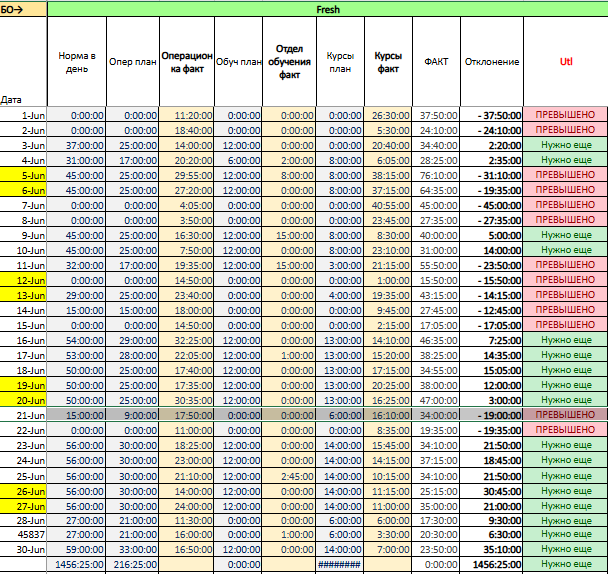
Task: Click the yellow 26-Jun date cell
Action: [23, 491]
